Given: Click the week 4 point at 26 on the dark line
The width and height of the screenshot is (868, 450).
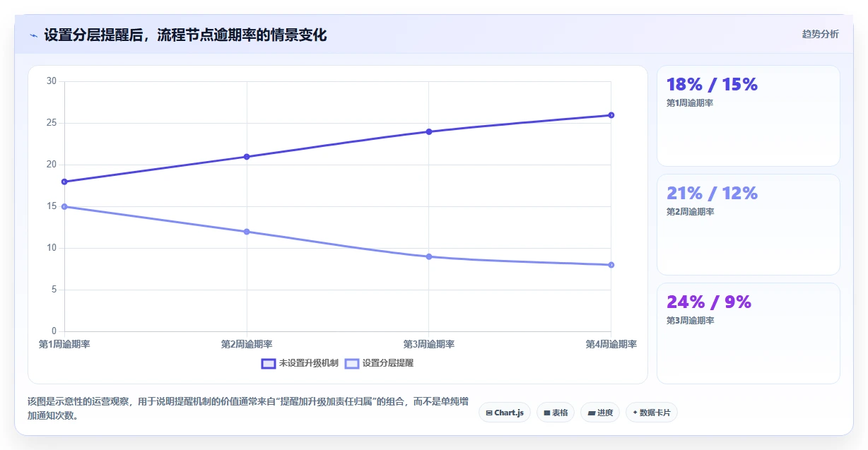Looking at the screenshot, I should pyautogui.click(x=611, y=115).
